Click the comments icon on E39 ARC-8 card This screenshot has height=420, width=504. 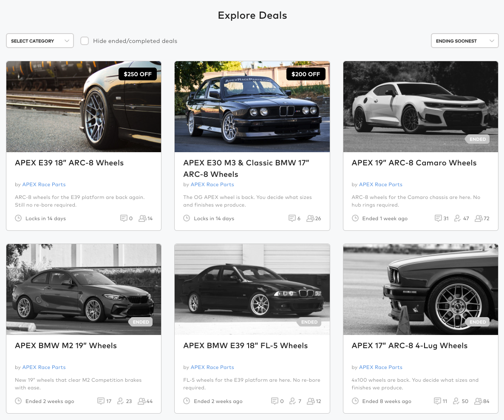[x=124, y=219]
